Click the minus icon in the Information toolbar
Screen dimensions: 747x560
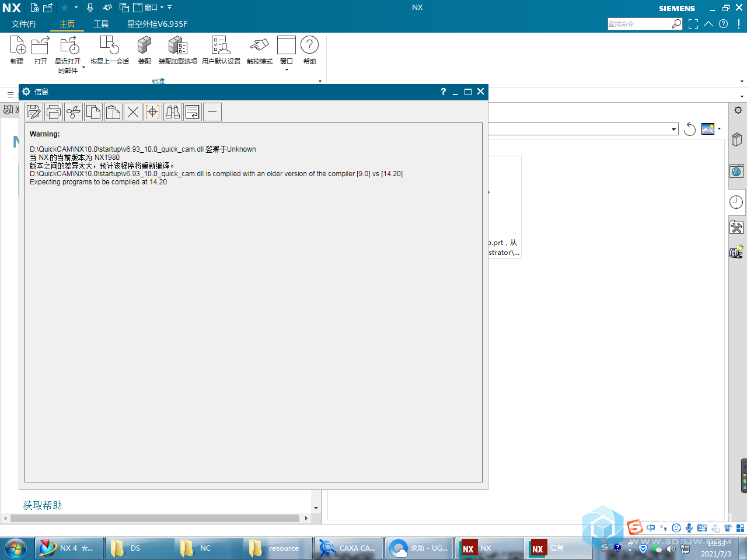(x=212, y=111)
